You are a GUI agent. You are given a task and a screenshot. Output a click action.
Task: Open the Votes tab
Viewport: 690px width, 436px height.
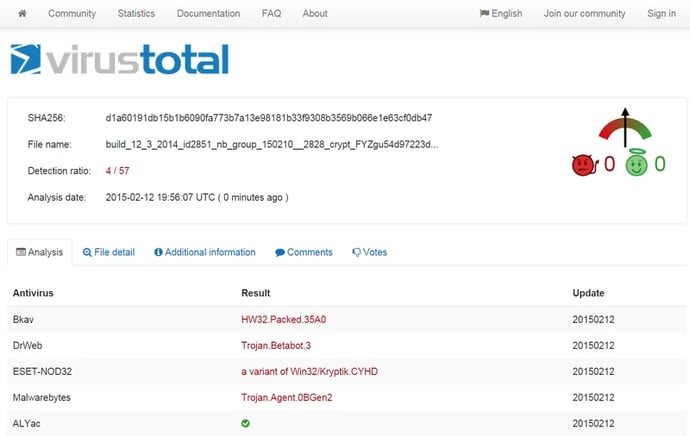(370, 252)
